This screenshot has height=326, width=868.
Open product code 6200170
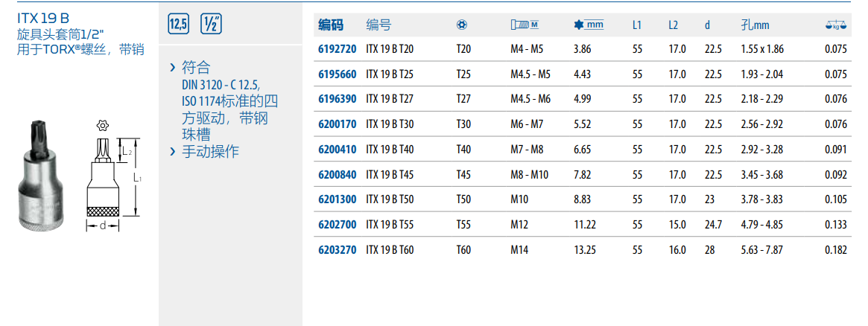337,124
